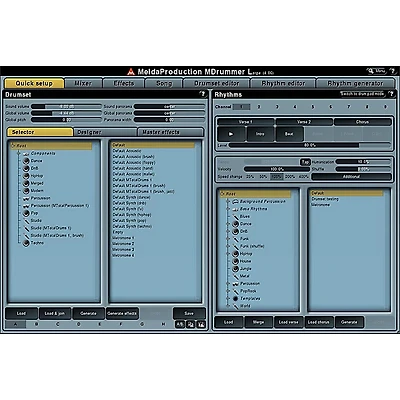Select the Jungle drum icon in Rhythms tree
Screen dimensions: 400x400
pos(235,269)
